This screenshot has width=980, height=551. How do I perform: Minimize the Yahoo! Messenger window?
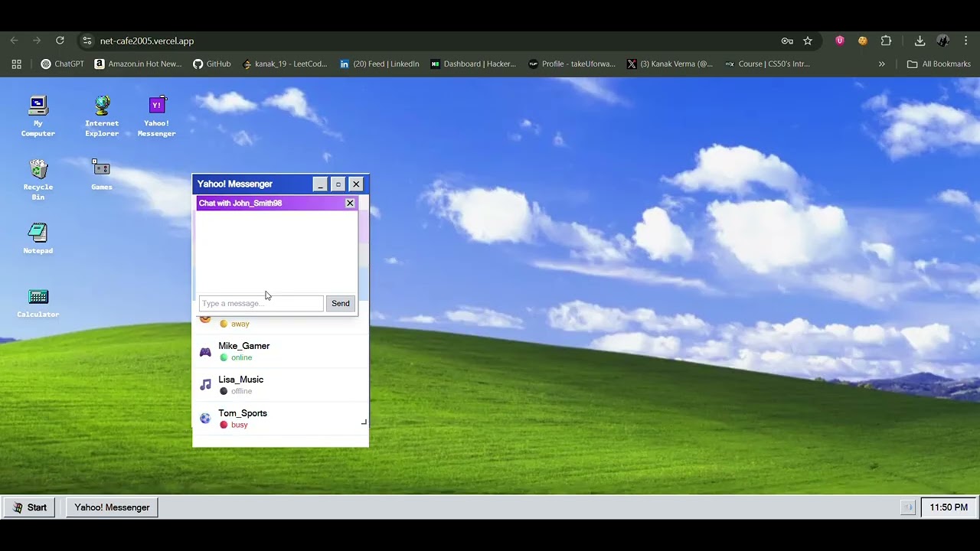pyautogui.click(x=320, y=184)
